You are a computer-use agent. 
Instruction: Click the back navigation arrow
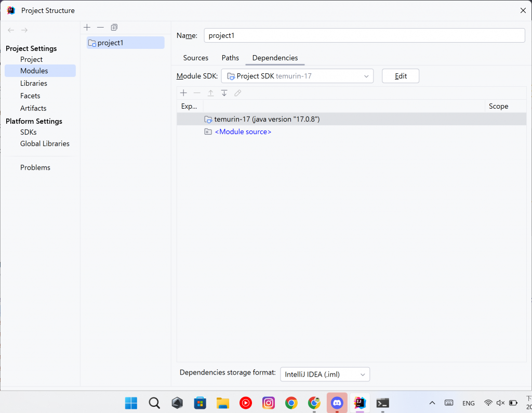11,30
